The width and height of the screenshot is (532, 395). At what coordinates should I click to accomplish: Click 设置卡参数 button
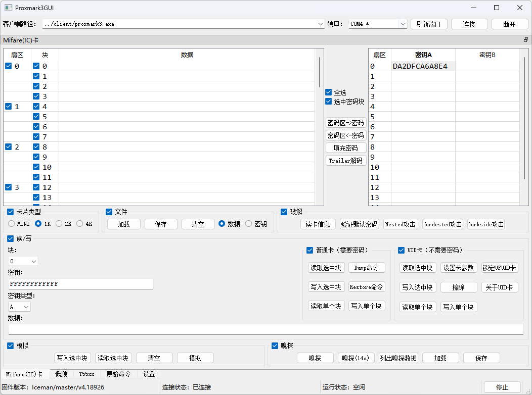click(459, 268)
